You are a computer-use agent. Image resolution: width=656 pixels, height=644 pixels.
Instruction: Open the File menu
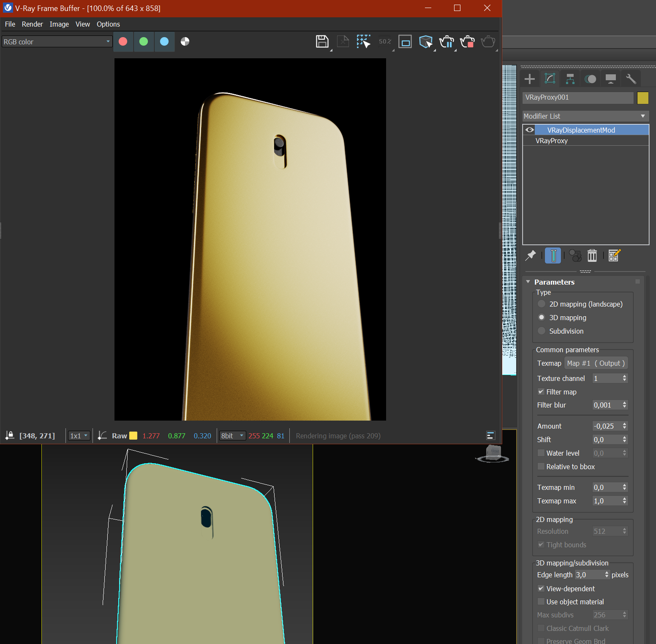[10, 24]
